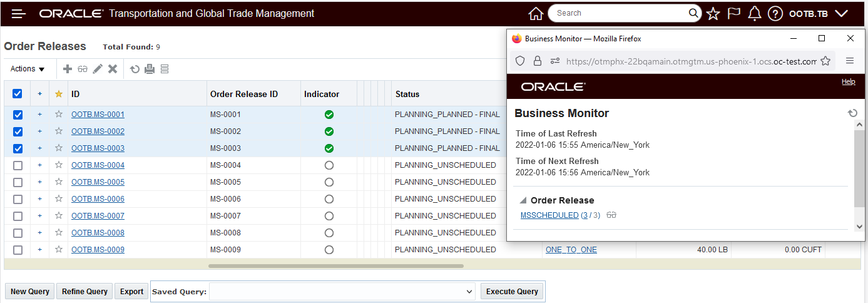Click the padlock site info icon
Viewport: 868px width, 303px height.
tap(537, 61)
